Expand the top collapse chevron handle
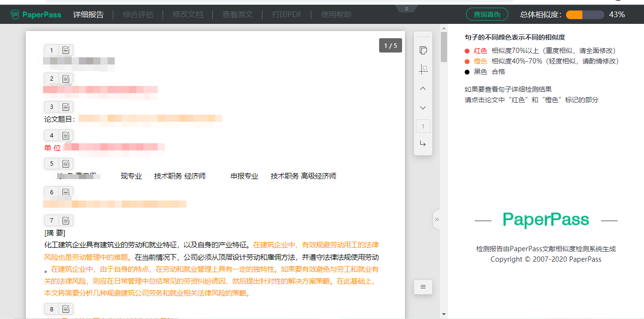 coord(406,8)
